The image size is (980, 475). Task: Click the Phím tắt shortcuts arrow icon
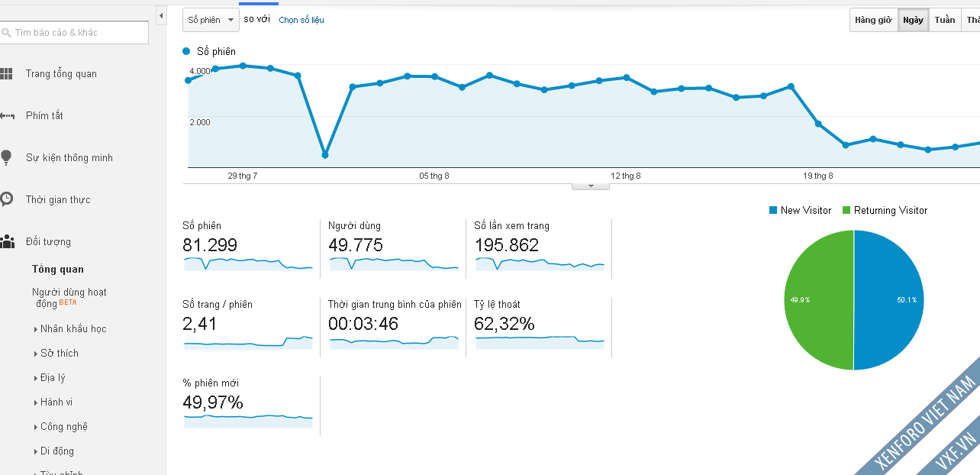coord(7,116)
